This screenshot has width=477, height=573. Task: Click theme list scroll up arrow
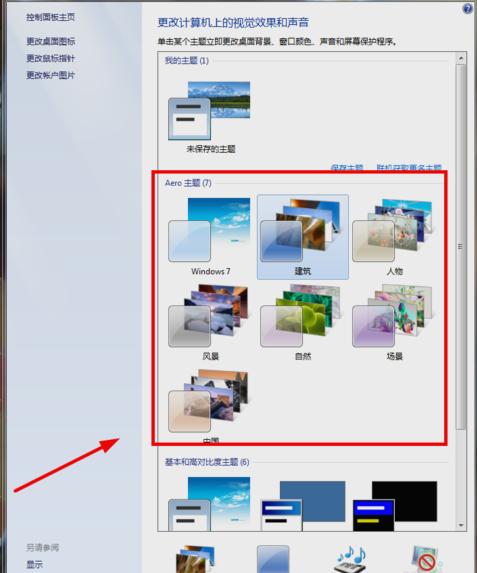click(461, 58)
